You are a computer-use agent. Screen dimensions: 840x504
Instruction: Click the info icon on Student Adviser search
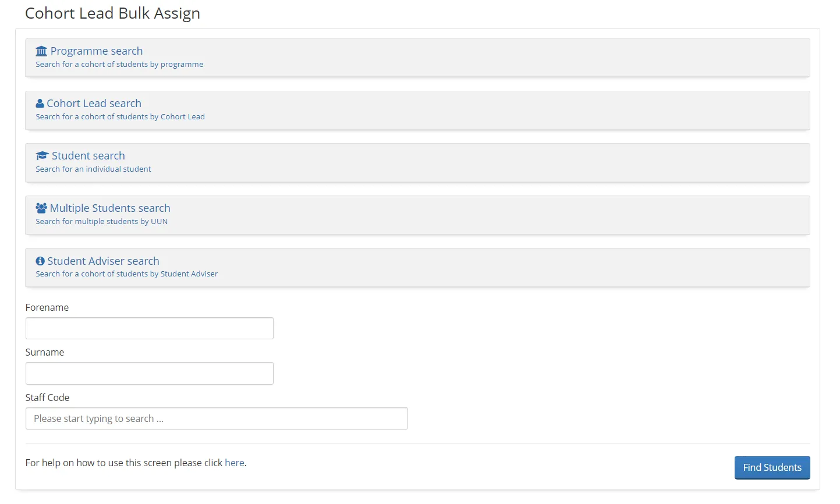coord(40,260)
